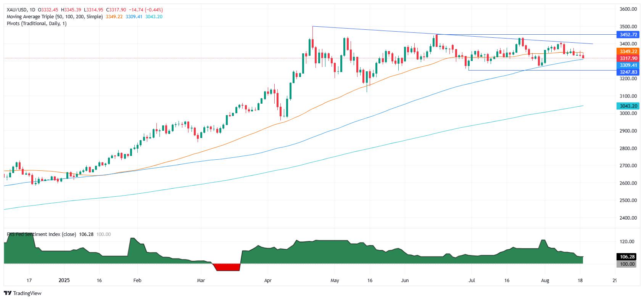
Task: Select the 2025 year marker on time axis
Action: coord(64,281)
